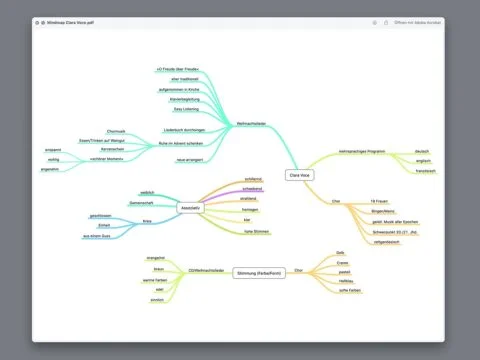Screen dimensions: 480x360
Task: Open the markup/rotate icon in title bar
Action: (x=375, y=23)
